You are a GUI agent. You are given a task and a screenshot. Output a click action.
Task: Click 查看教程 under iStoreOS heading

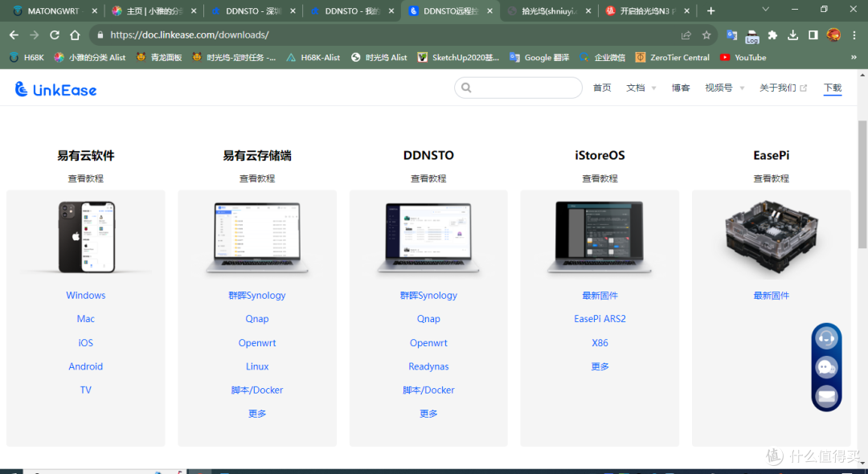(x=600, y=178)
